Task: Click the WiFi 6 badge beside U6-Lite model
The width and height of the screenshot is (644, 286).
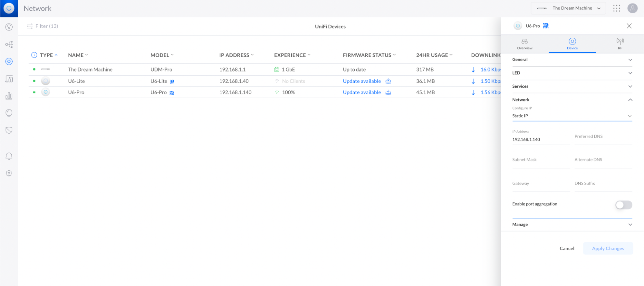Action: click(172, 81)
